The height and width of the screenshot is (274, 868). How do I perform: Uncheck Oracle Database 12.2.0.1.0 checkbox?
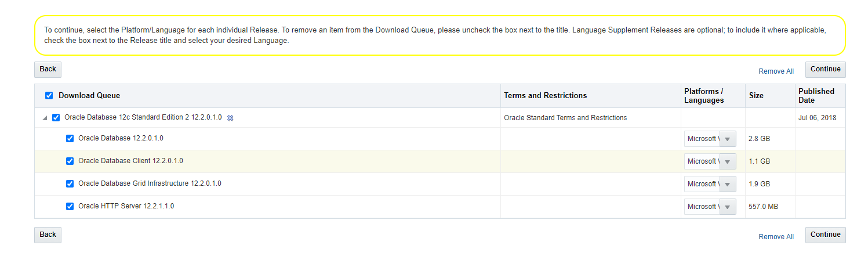(70, 138)
